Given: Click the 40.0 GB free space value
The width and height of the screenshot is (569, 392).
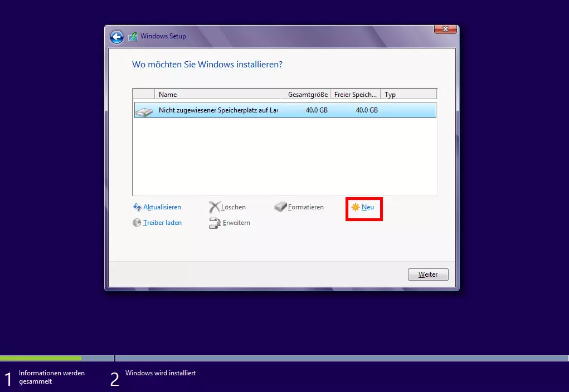Looking at the screenshot, I should click(x=367, y=110).
